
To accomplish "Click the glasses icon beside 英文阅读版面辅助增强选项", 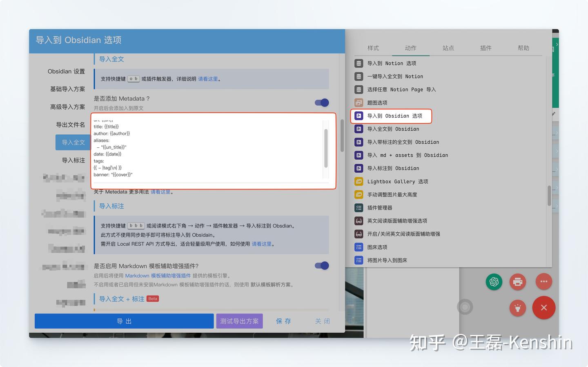I will (x=359, y=221).
